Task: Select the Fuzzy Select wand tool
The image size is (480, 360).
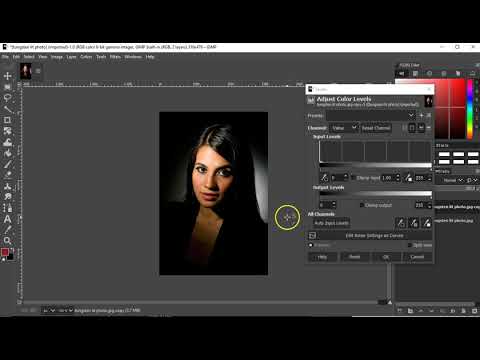Action: tap(7, 109)
